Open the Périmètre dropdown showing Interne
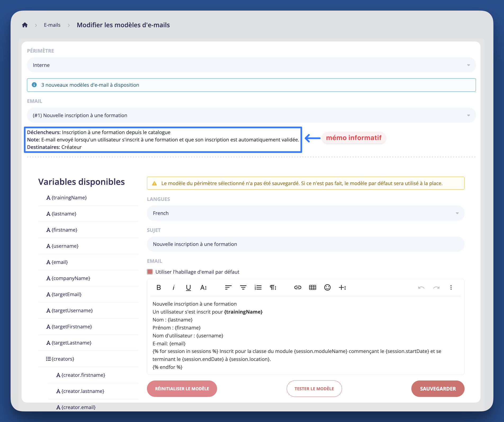Image resolution: width=504 pixels, height=422 pixels. click(251, 65)
